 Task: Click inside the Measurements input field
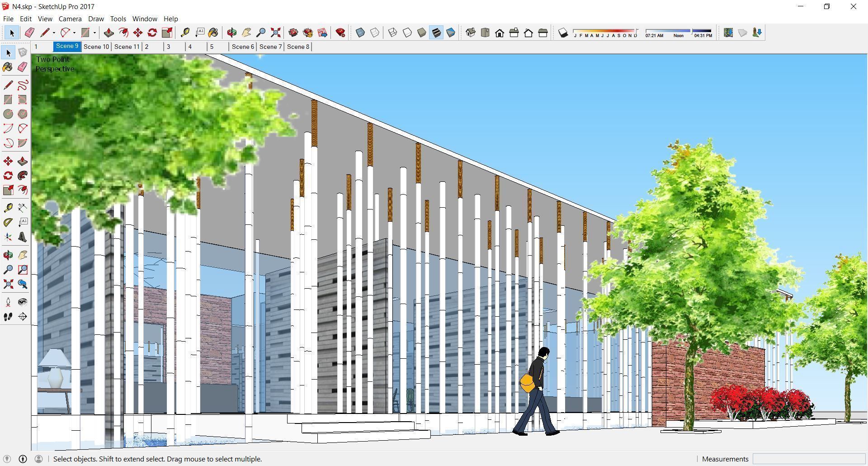(x=809, y=459)
